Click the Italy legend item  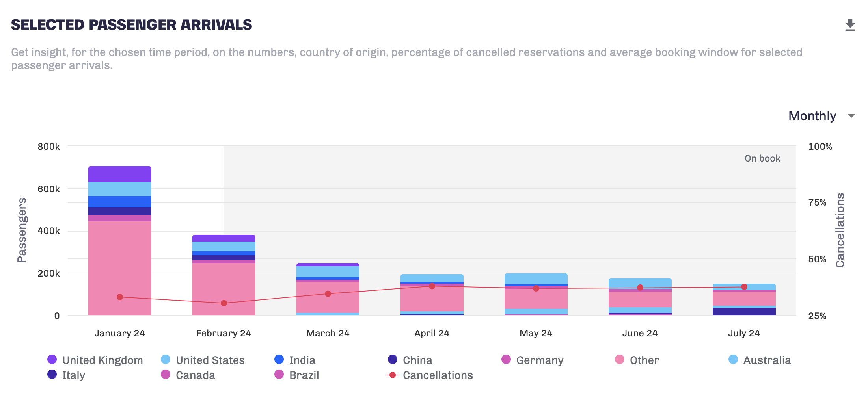[66, 375]
